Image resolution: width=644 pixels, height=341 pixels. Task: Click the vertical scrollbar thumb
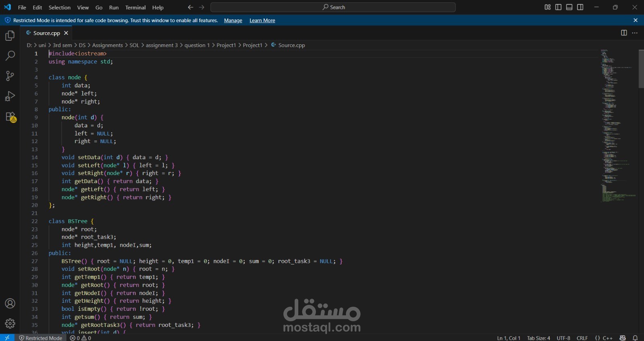click(641, 69)
